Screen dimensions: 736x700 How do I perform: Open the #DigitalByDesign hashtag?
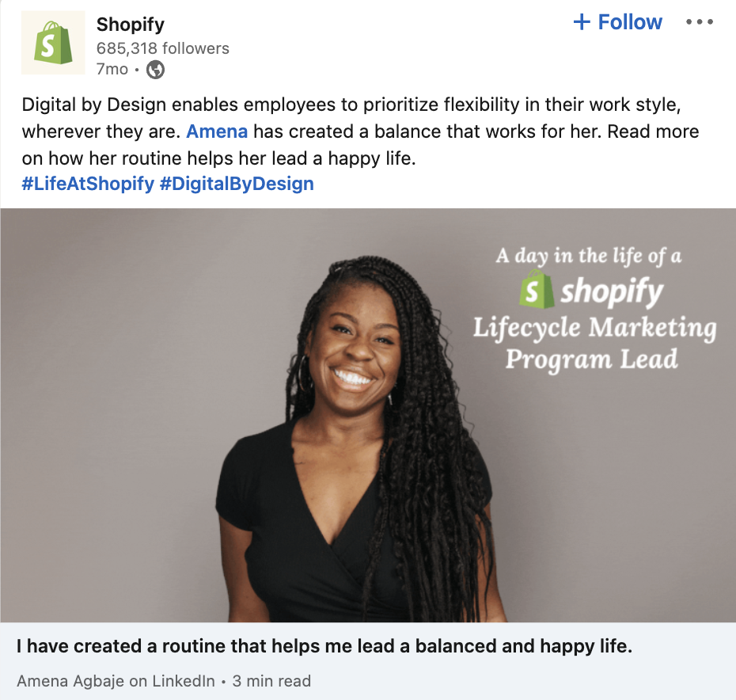coord(237,184)
